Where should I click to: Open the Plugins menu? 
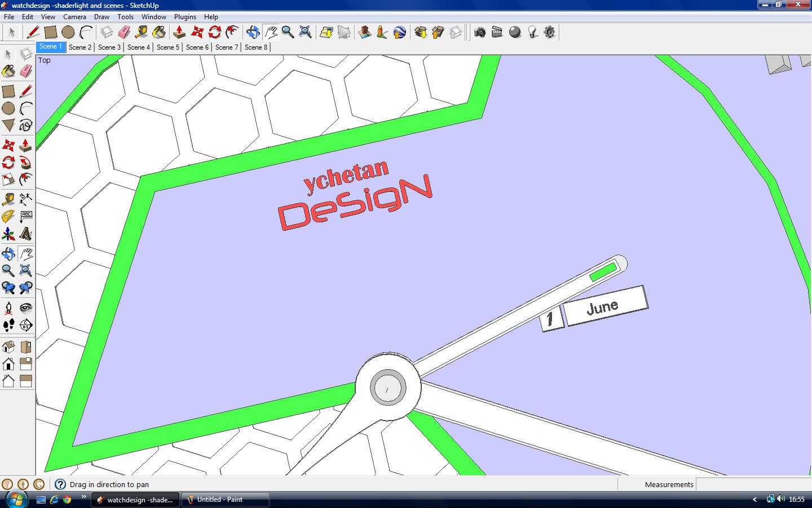(185, 17)
